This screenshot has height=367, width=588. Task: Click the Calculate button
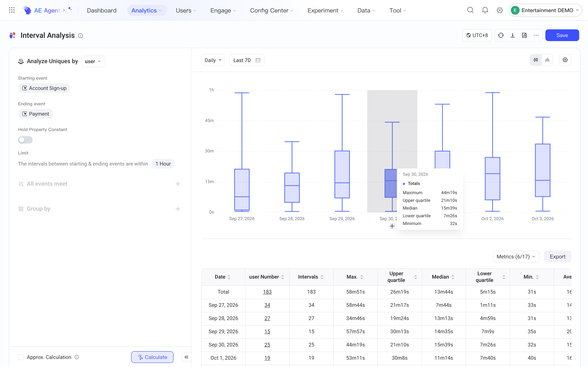pos(152,357)
